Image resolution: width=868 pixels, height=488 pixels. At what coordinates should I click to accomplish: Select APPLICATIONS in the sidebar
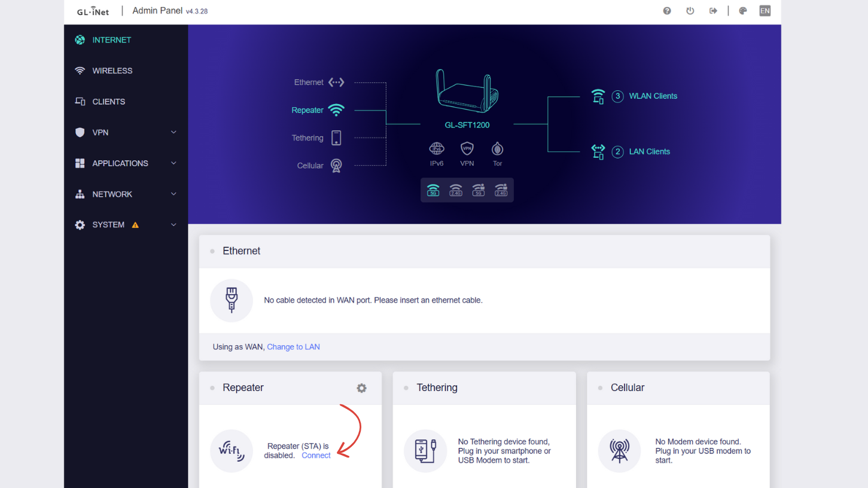tap(120, 163)
